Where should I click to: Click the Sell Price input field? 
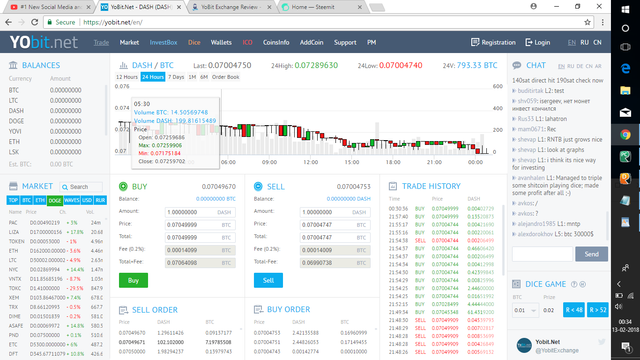335,225
